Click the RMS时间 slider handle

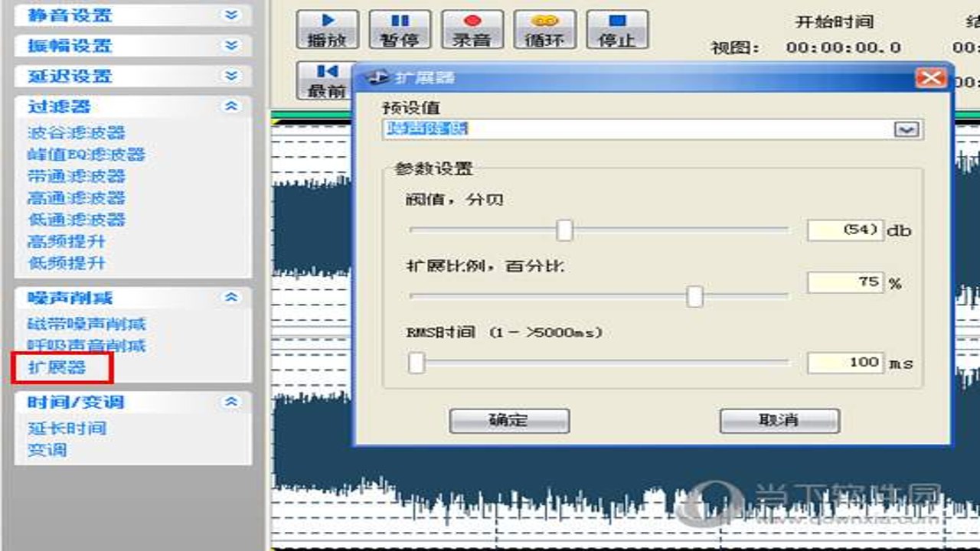coord(416,363)
